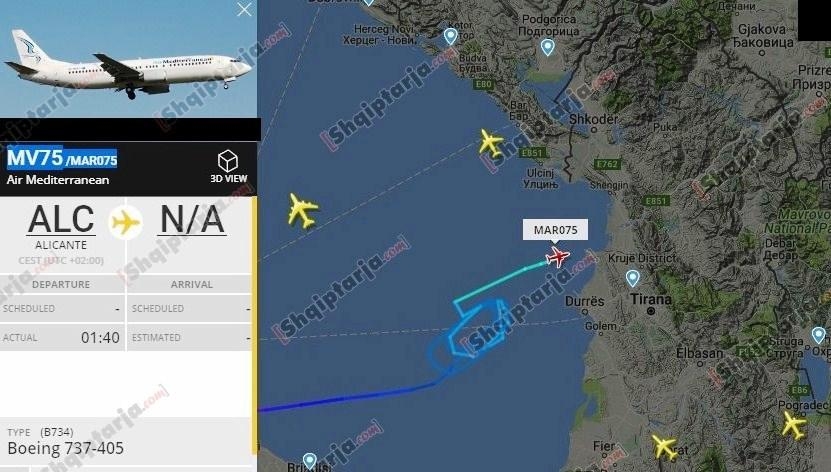The height and width of the screenshot is (472, 831).
Task: Click the yellow plane near Pogradec
Action: [x=793, y=425]
